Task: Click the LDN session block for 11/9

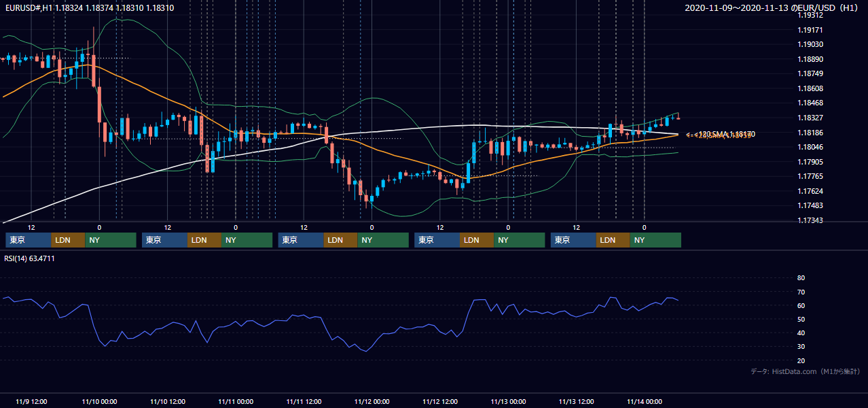Action: (x=69, y=240)
